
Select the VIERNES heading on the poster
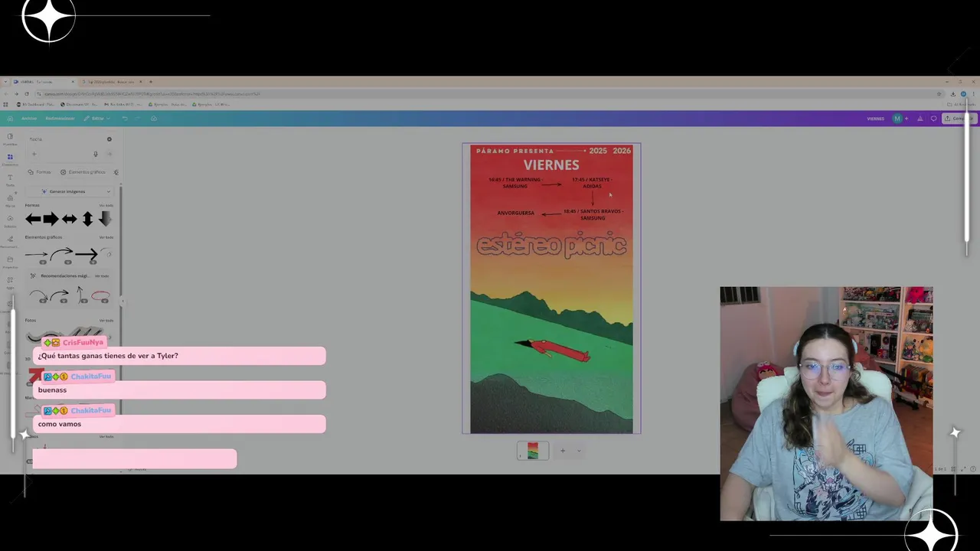click(x=551, y=165)
